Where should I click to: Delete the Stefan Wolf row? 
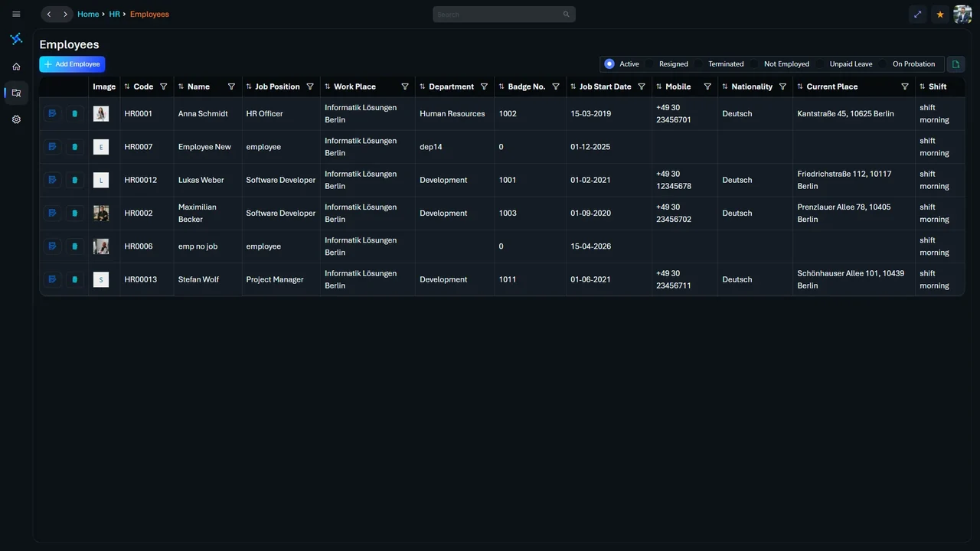74,279
